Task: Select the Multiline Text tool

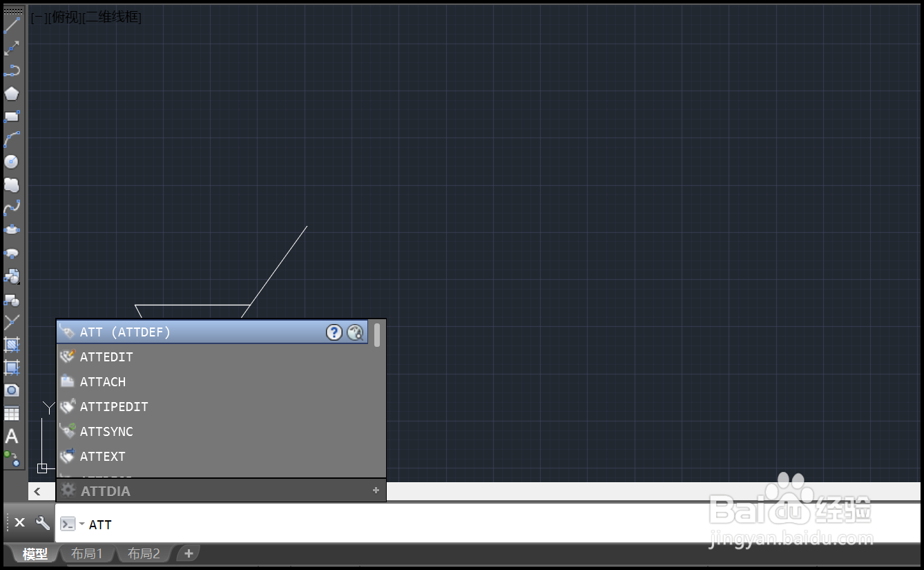Action: click(12, 437)
